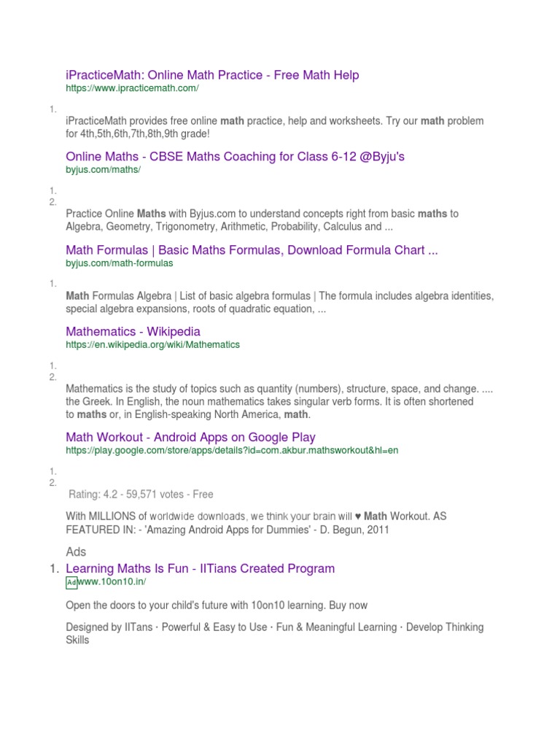This screenshot has width=560, height=747.
Task: Click the byjus.com/maths/ green URL
Action: (103, 170)
